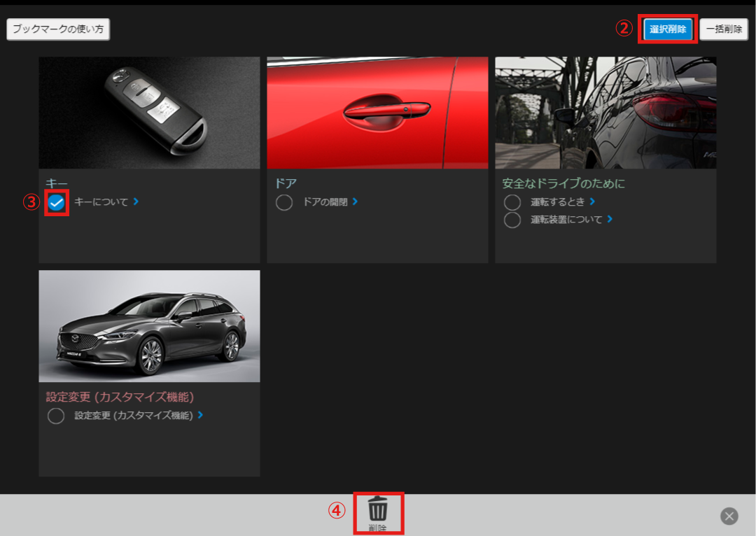Click the car key fob thumbnail

coord(149,113)
